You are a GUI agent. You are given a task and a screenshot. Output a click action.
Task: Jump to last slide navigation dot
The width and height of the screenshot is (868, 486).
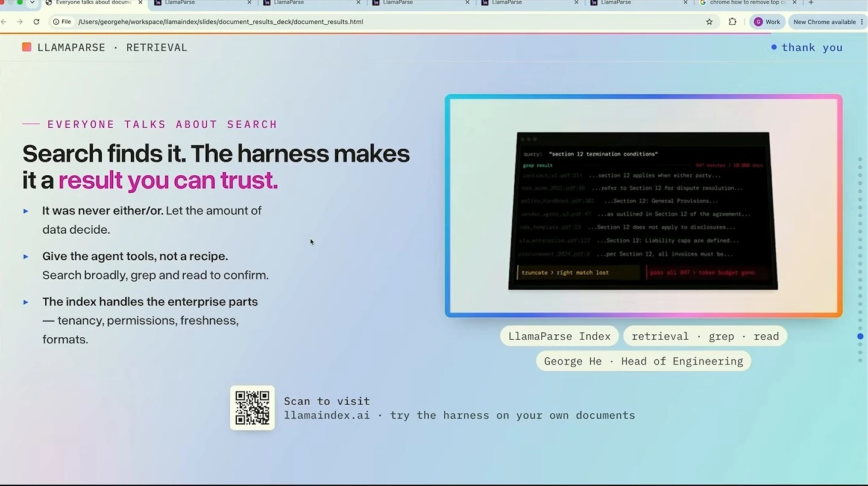pyautogui.click(x=860, y=360)
